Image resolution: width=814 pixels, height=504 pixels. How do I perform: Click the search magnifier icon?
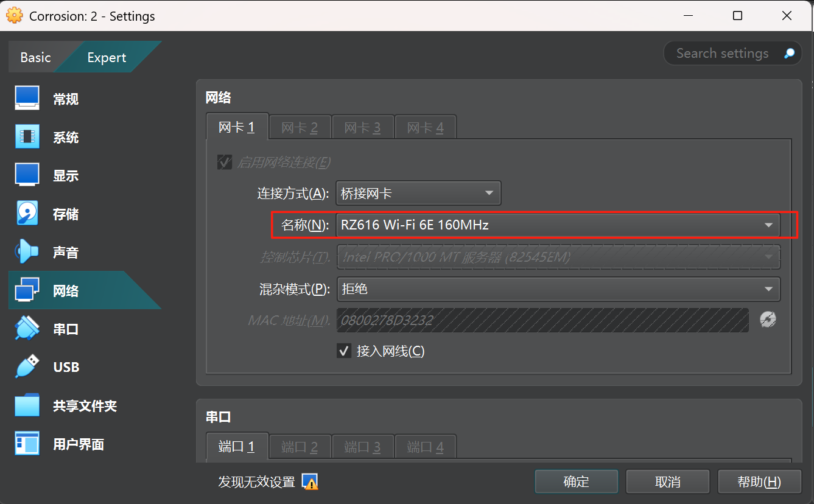[789, 54]
